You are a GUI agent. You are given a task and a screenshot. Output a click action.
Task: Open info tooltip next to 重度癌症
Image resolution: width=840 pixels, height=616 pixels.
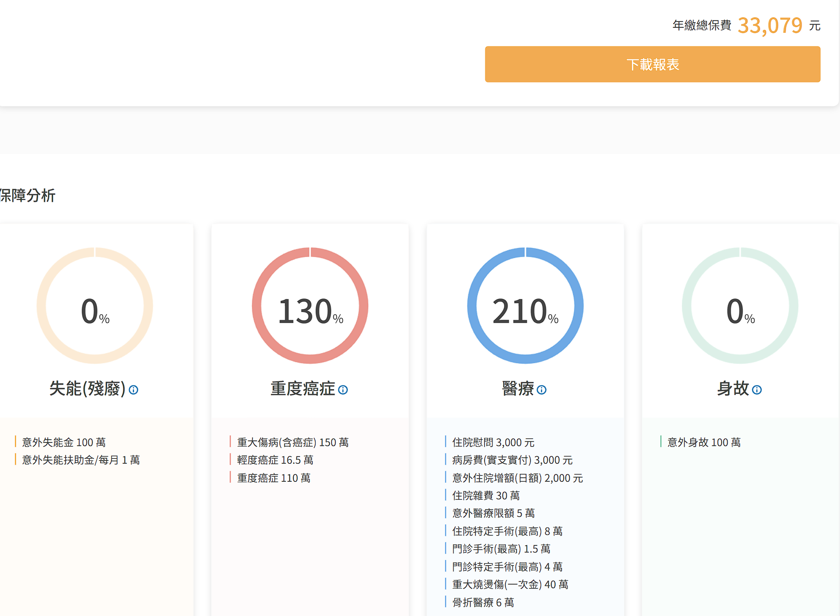point(343,390)
